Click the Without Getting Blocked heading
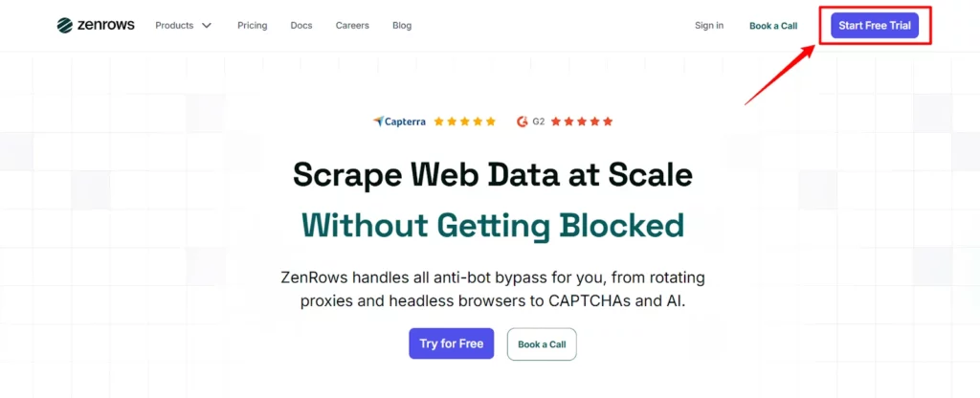 click(x=493, y=225)
